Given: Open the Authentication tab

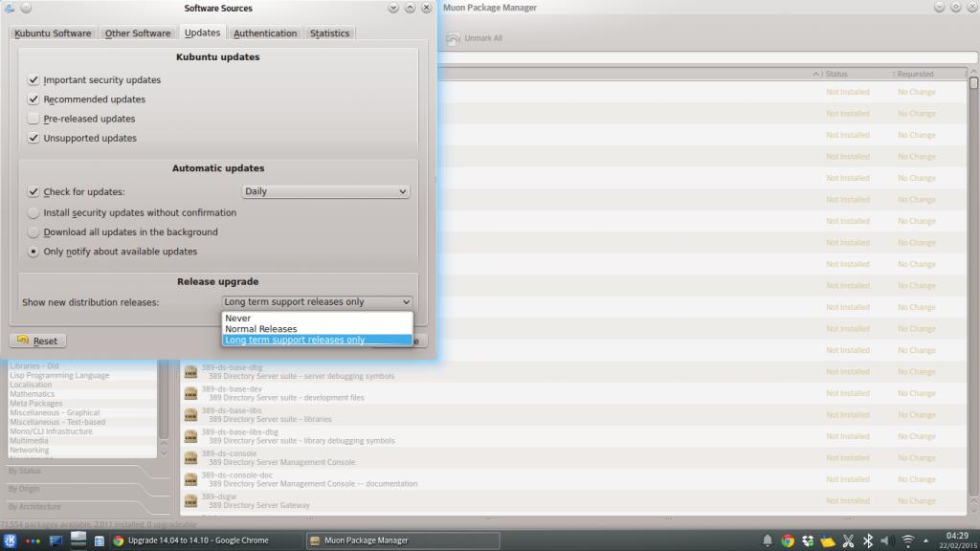Looking at the screenshot, I should point(265,33).
